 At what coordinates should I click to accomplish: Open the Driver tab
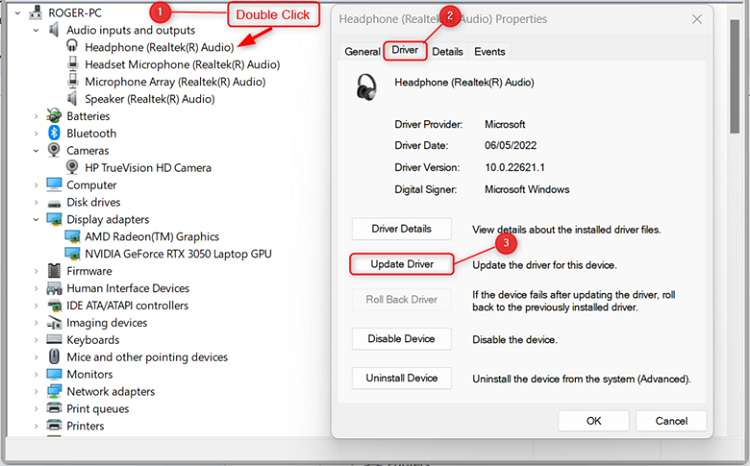point(405,50)
